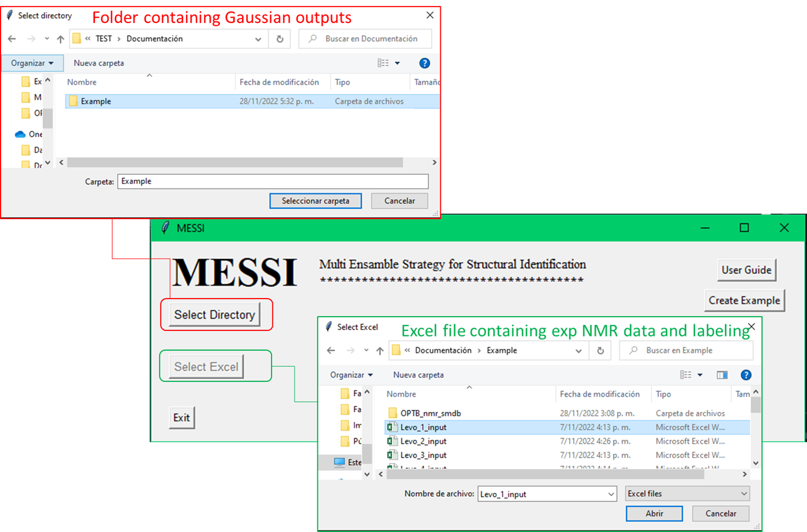The width and height of the screenshot is (807, 532).
Task: Sort files by Fecha de modificación
Action: 601,394
